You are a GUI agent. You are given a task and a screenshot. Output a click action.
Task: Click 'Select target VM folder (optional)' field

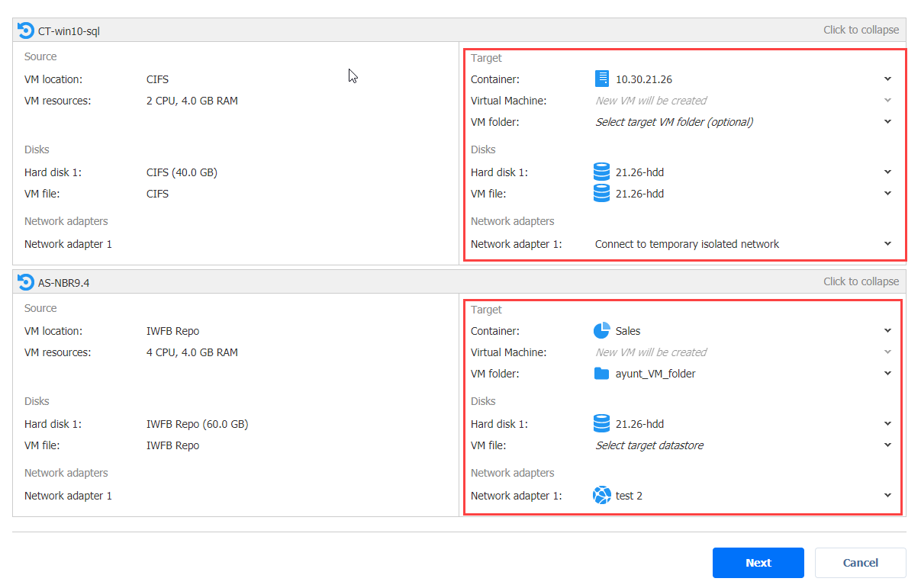[674, 122]
